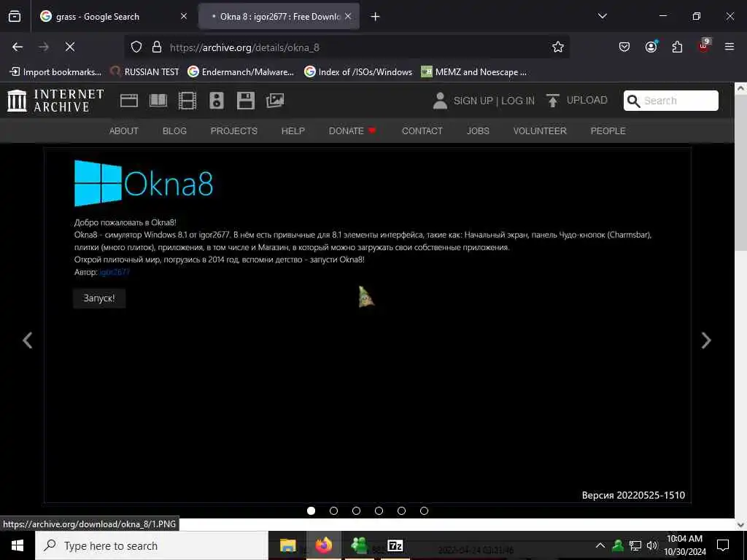
Task: Show next image with right carousel arrow
Action: pyautogui.click(x=706, y=340)
